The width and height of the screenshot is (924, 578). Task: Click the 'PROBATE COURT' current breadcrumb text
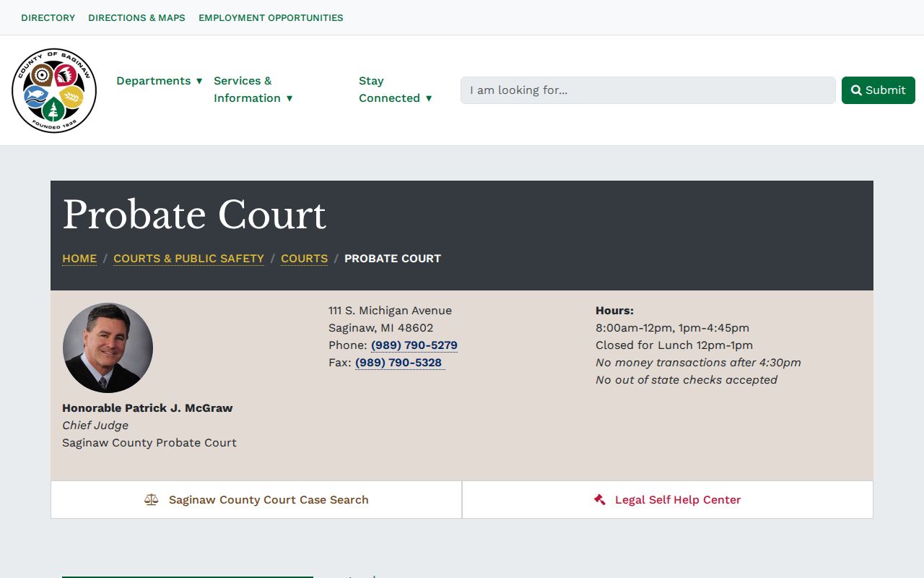click(x=393, y=259)
